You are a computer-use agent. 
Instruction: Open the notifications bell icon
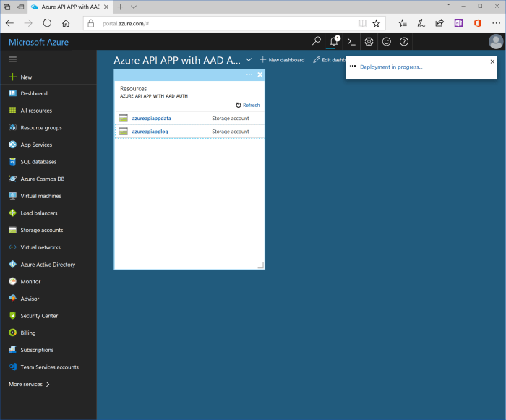pyautogui.click(x=334, y=41)
